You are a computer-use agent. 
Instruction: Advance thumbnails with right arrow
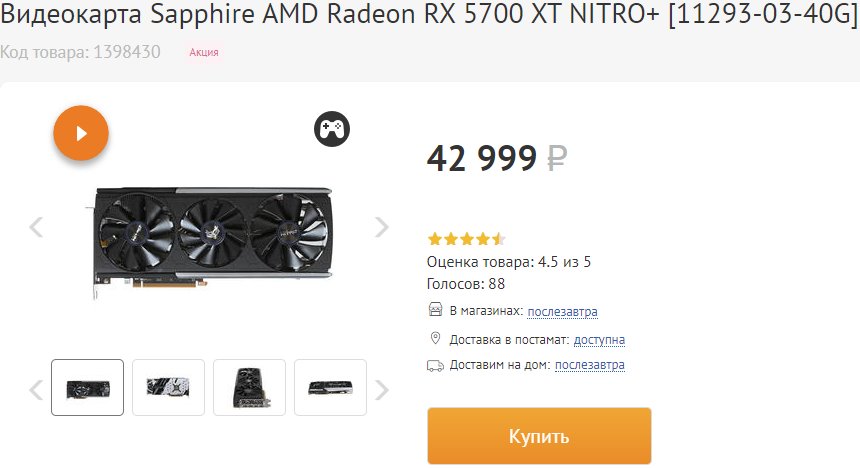382,390
